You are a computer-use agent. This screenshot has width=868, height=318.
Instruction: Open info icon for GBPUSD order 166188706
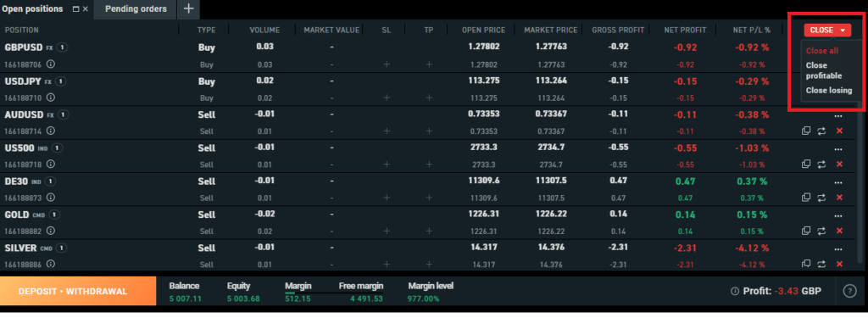51,64
